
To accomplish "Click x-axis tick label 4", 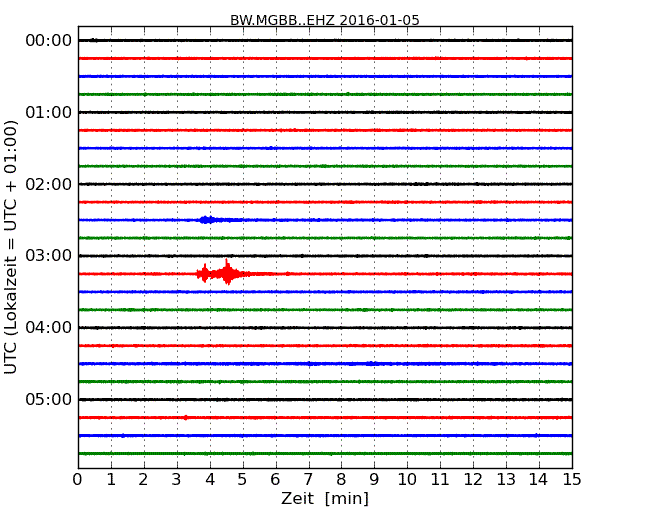I will [210, 480].
